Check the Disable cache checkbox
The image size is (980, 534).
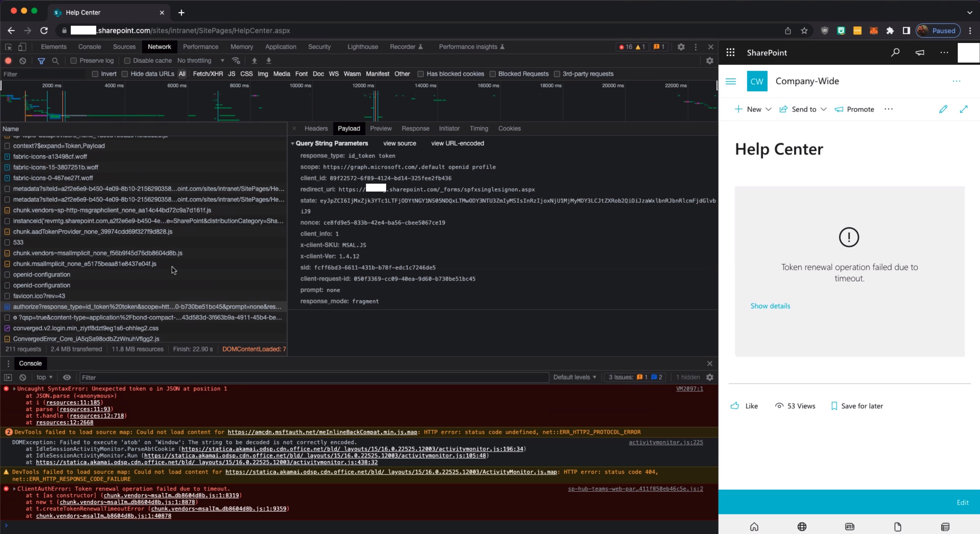(128, 61)
